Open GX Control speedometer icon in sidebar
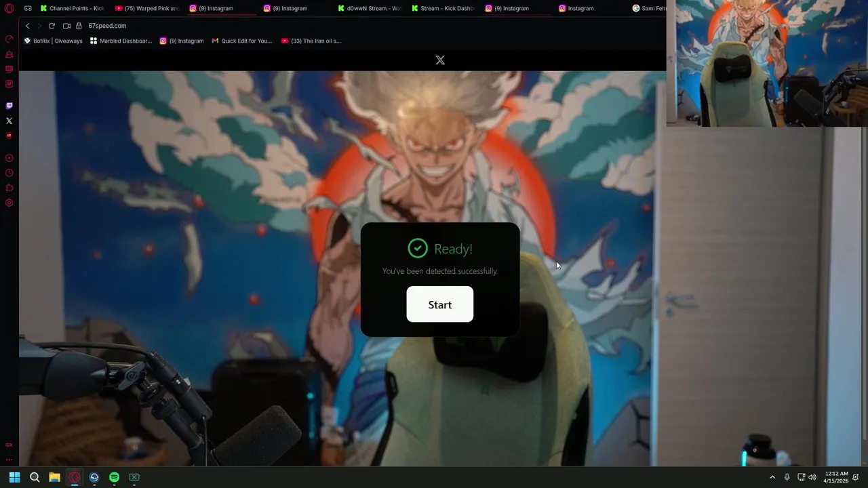Screen dimensions: 868x488 tap(9, 39)
